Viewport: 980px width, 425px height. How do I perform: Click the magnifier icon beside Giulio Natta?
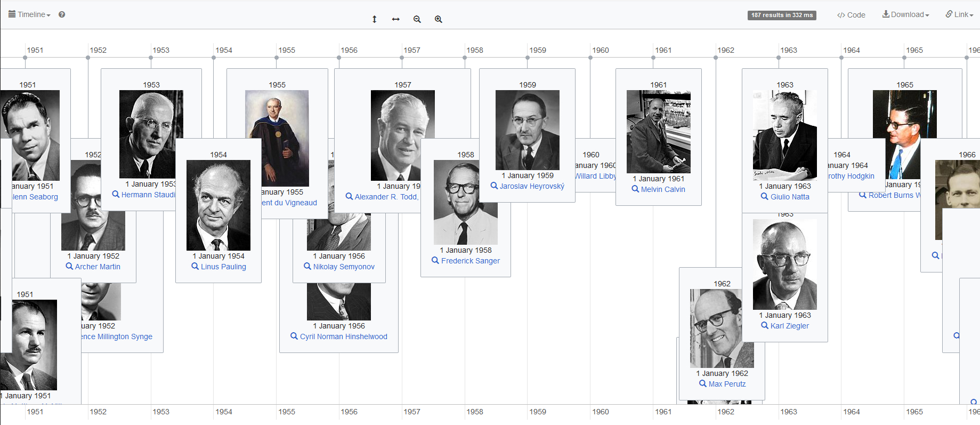(765, 196)
